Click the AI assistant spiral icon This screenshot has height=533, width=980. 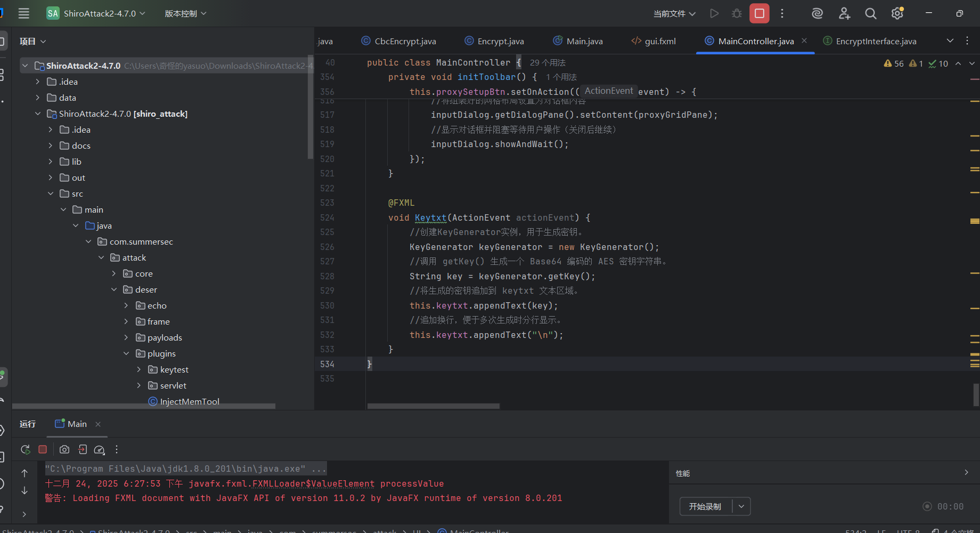click(817, 13)
